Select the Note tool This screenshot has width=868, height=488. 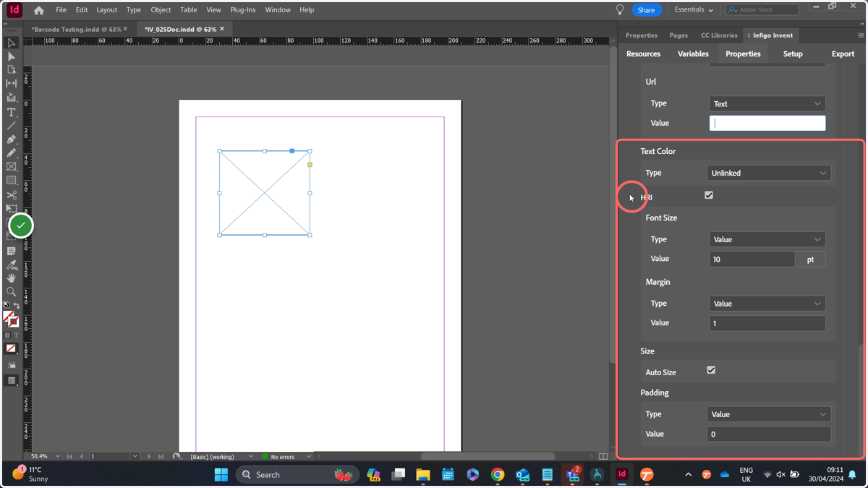tap(12, 251)
